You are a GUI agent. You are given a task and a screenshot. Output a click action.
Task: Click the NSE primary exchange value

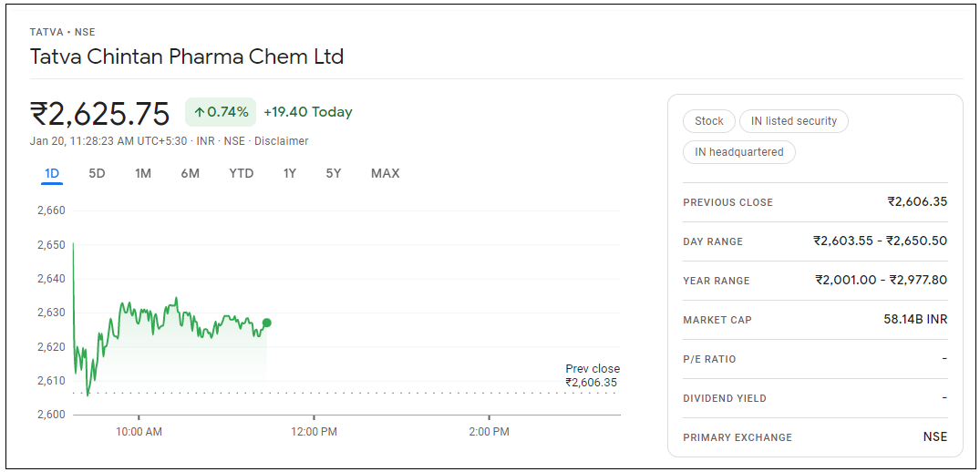tap(935, 437)
